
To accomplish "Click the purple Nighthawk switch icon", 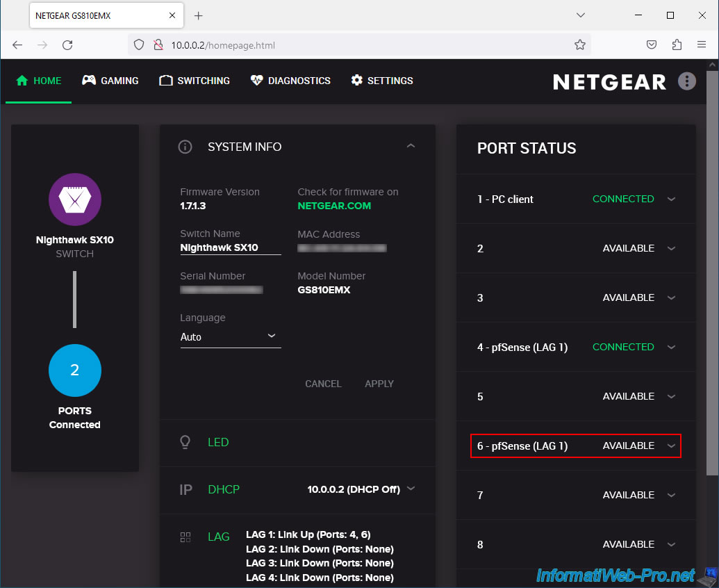I will click(75, 199).
